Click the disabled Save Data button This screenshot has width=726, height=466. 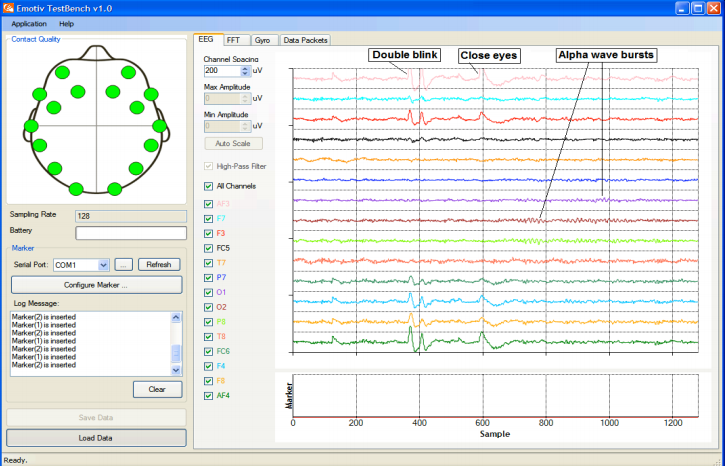point(96,418)
